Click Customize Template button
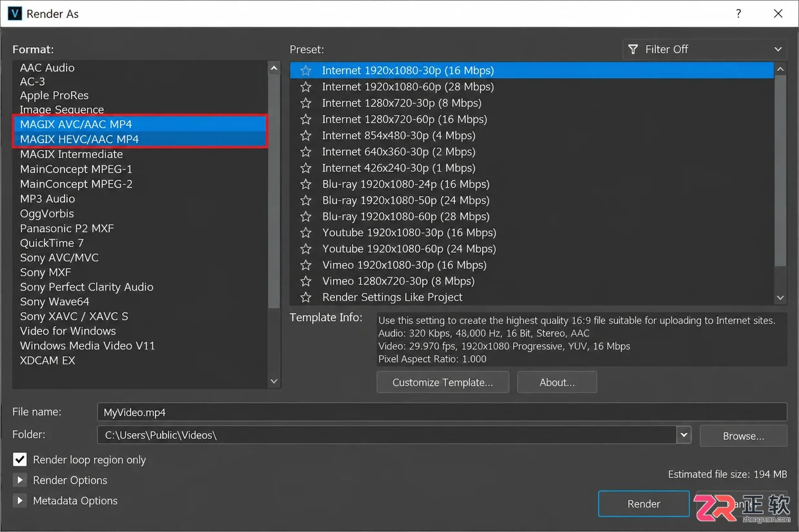 click(443, 382)
